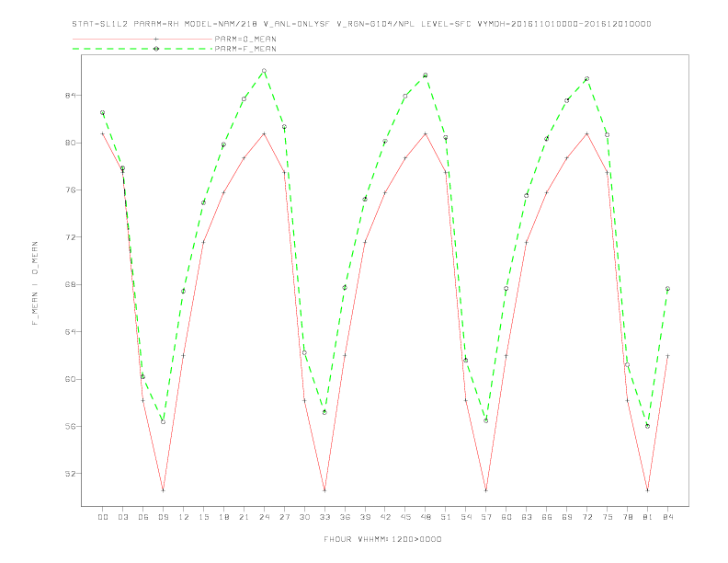Click the green F_MEAN peak marker at hour 24
Screen dimensions: 728x563
[264, 71]
